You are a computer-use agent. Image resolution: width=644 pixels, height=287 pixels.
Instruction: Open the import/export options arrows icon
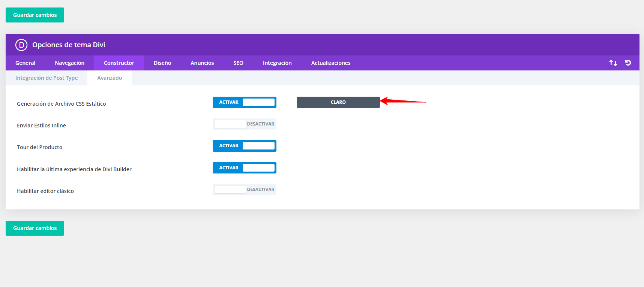click(x=613, y=63)
